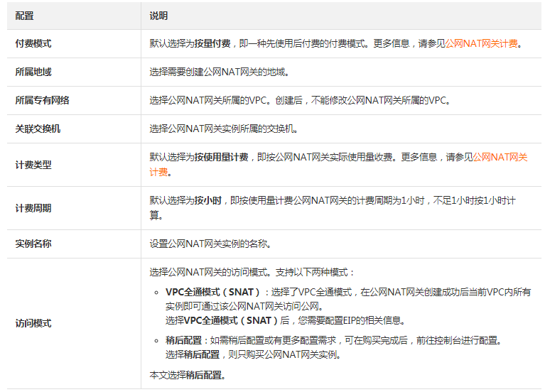Click the final line 本文选择稍后配置
The height and width of the screenshot is (392, 550).
click(x=188, y=376)
